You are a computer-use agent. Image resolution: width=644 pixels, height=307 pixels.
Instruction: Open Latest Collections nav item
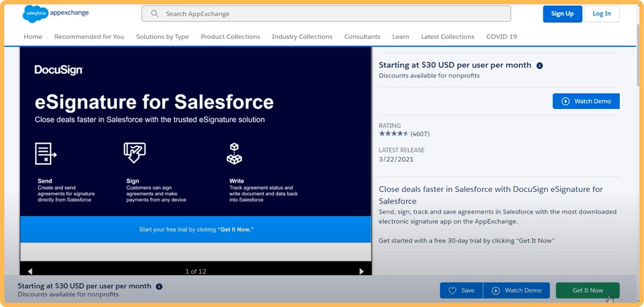click(448, 37)
